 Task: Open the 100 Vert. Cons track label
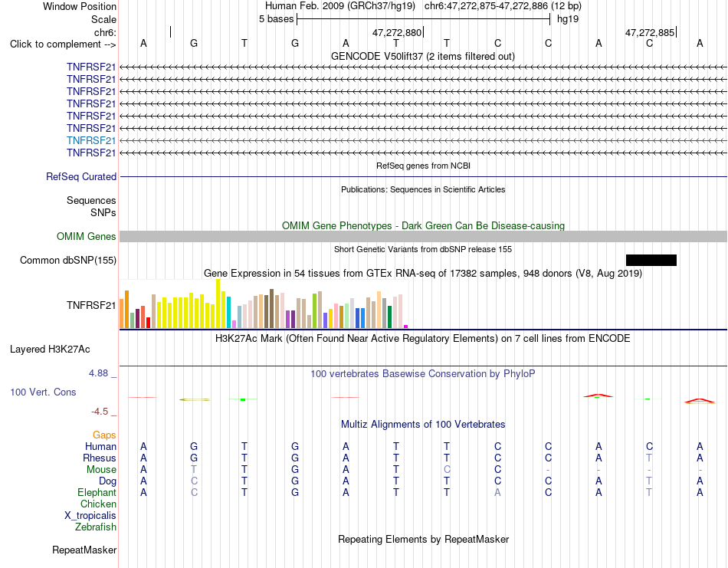pos(43,392)
